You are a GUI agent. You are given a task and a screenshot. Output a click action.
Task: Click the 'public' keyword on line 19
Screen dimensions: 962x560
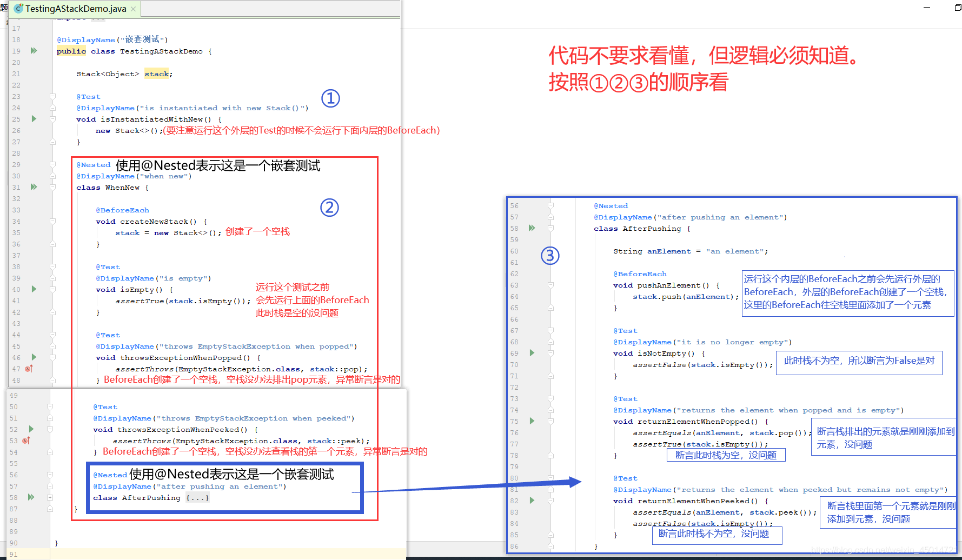click(x=71, y=51)
